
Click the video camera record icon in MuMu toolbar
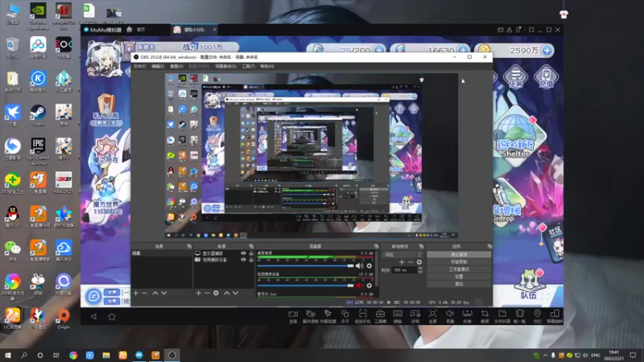[293, 314]
